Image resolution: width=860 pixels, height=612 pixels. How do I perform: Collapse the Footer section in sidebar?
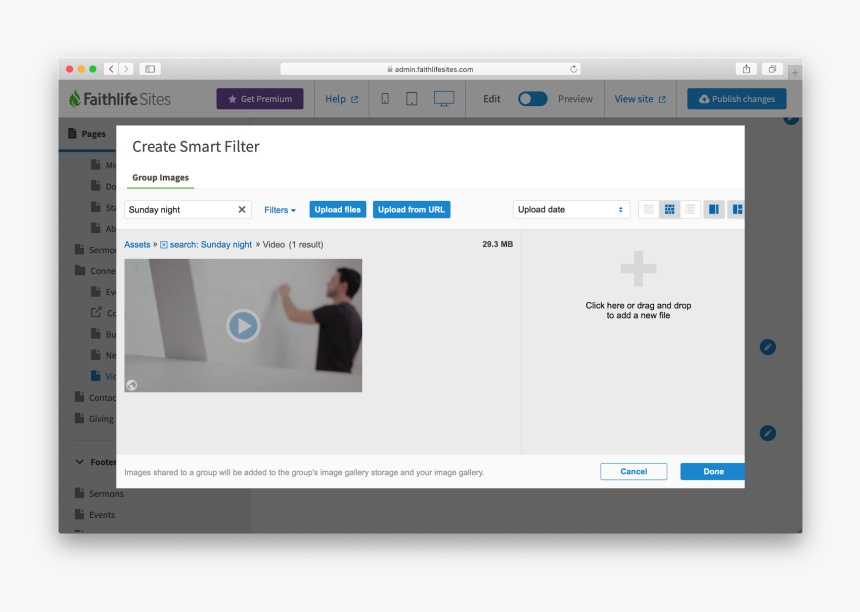[x=80, y=462]
